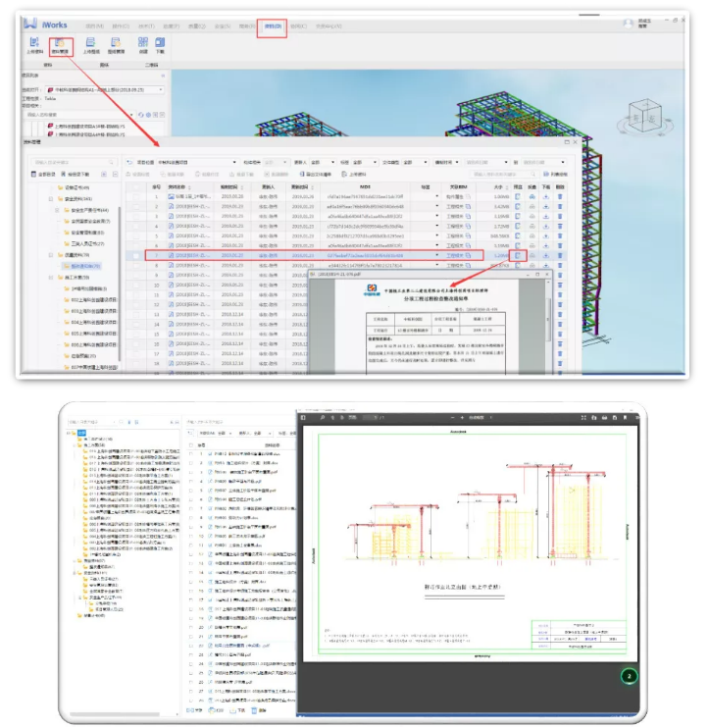Preview the file in table row 1

pyautogui.click(x=518, y=196)
